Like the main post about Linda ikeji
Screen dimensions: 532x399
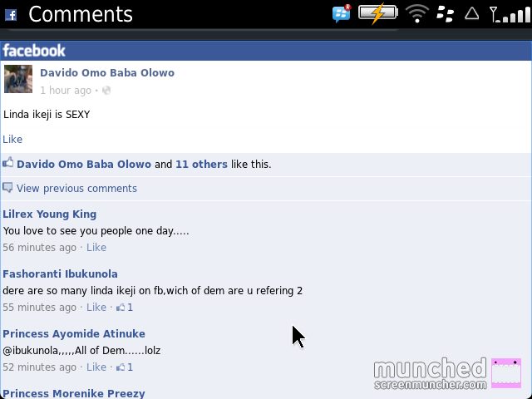(12, 139)
